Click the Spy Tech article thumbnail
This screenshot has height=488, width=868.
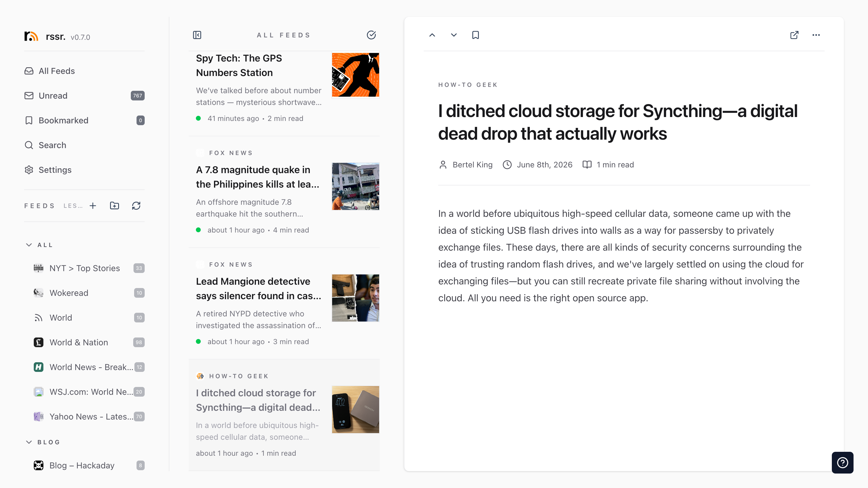coord(356,75)
